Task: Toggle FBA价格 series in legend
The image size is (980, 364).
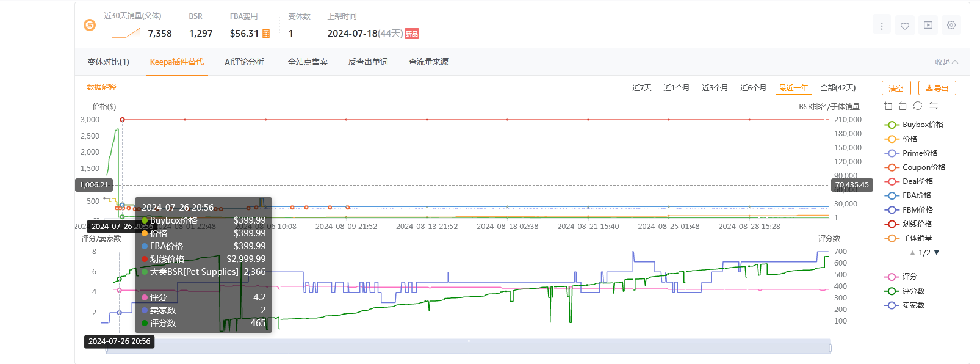Action: coord(907,195)
